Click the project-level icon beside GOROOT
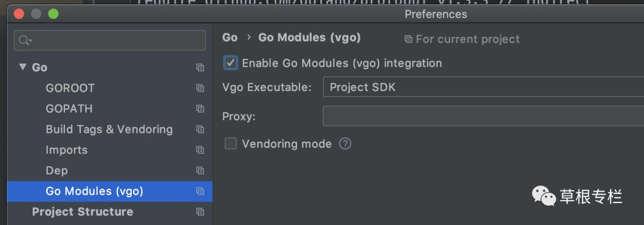 [x=200, y=88]
